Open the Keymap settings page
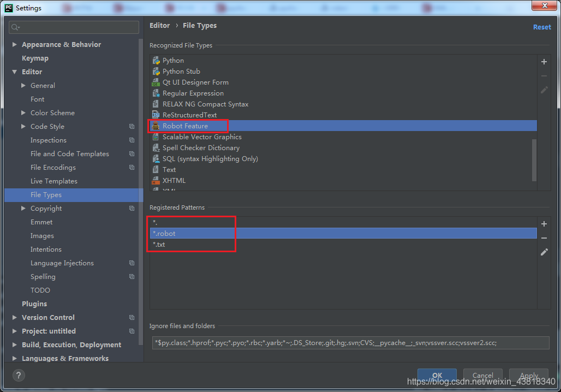Viewport: 561px width, 392px height. tap(35, 58)
